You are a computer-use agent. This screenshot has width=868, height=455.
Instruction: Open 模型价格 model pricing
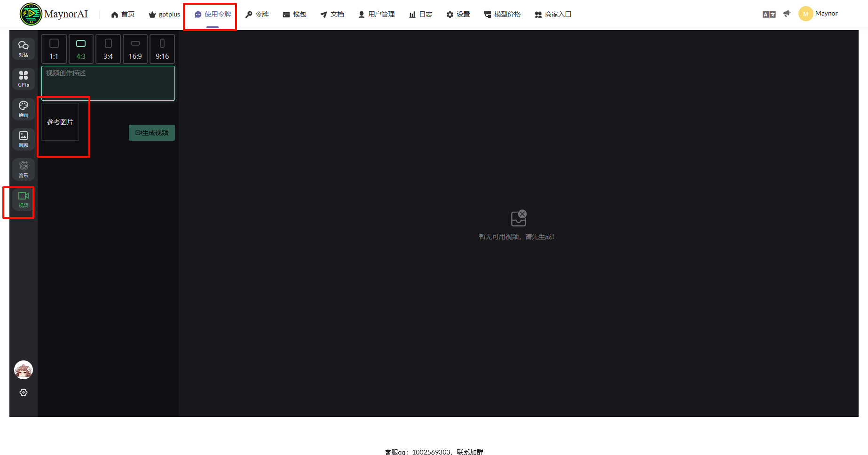click(502, 15)
